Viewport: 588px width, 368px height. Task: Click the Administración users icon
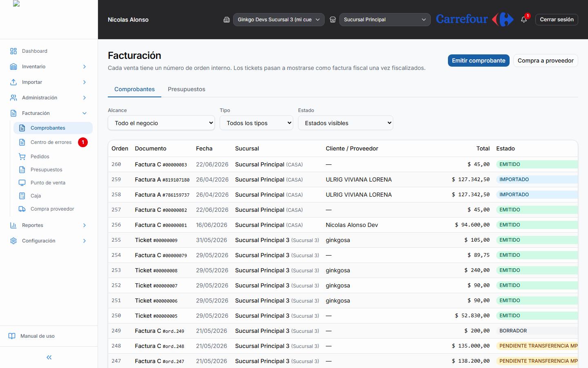13,98
